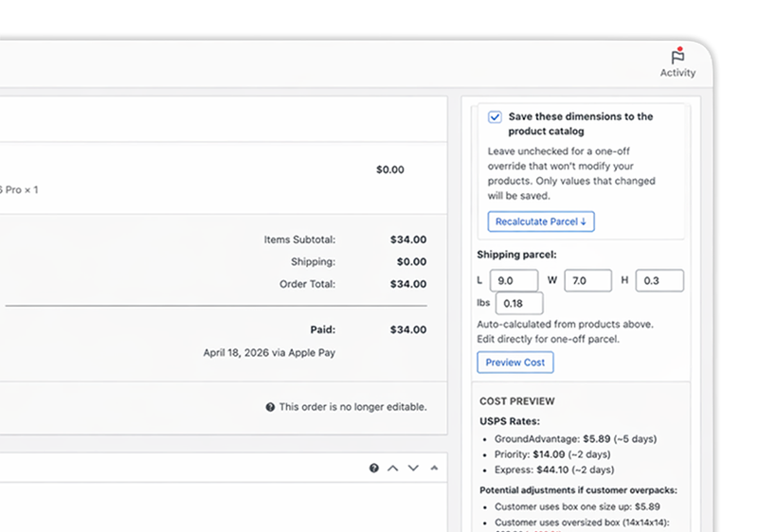758x532 pixels.
Task: Click the Paid $34.00 amount
Action: (408, 329)
